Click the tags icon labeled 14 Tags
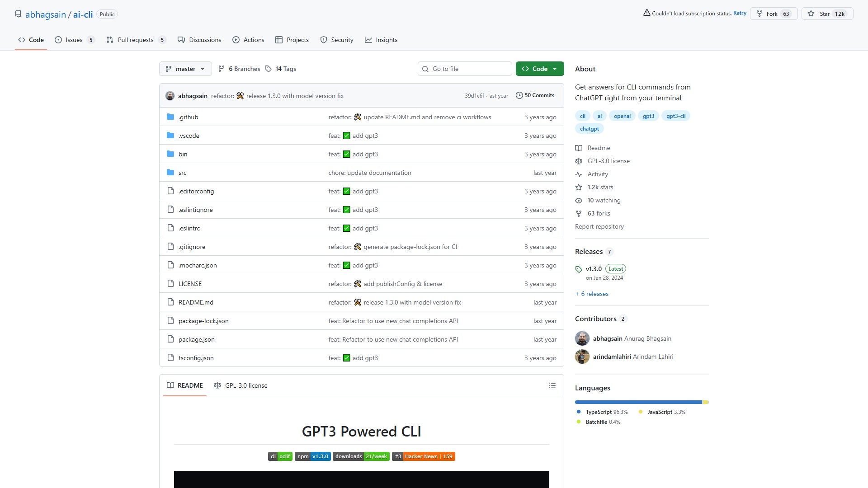 pos(269,69)
